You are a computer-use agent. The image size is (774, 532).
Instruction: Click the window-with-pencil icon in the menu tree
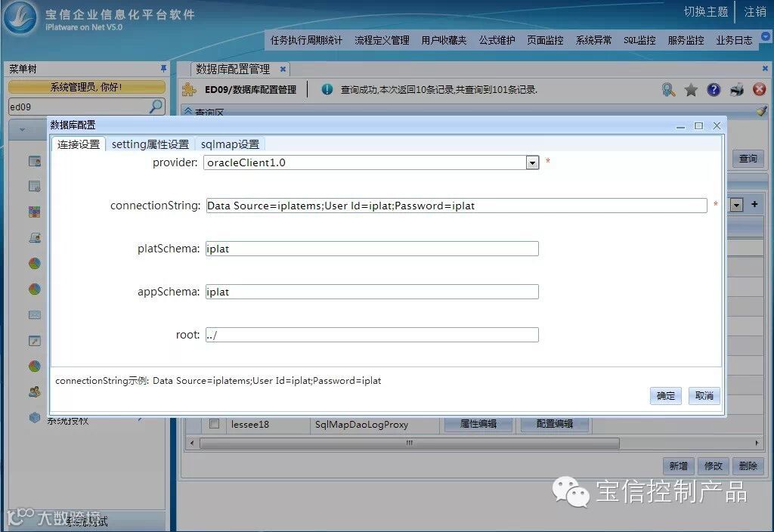pos(35,341)
